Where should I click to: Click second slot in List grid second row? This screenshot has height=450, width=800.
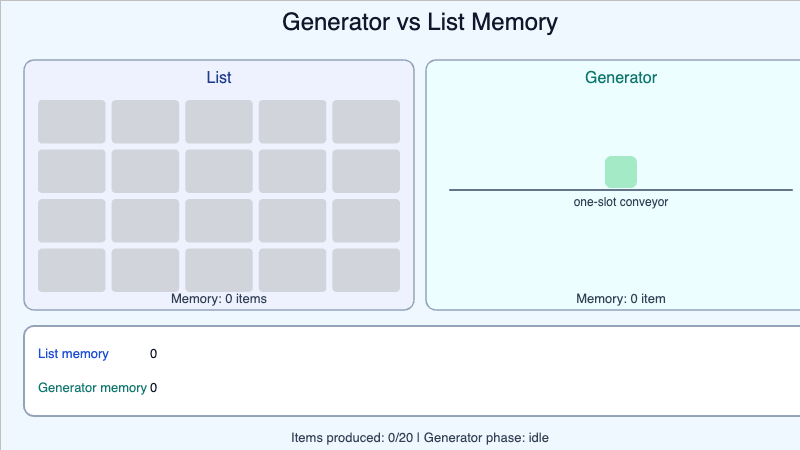(145, 171)
